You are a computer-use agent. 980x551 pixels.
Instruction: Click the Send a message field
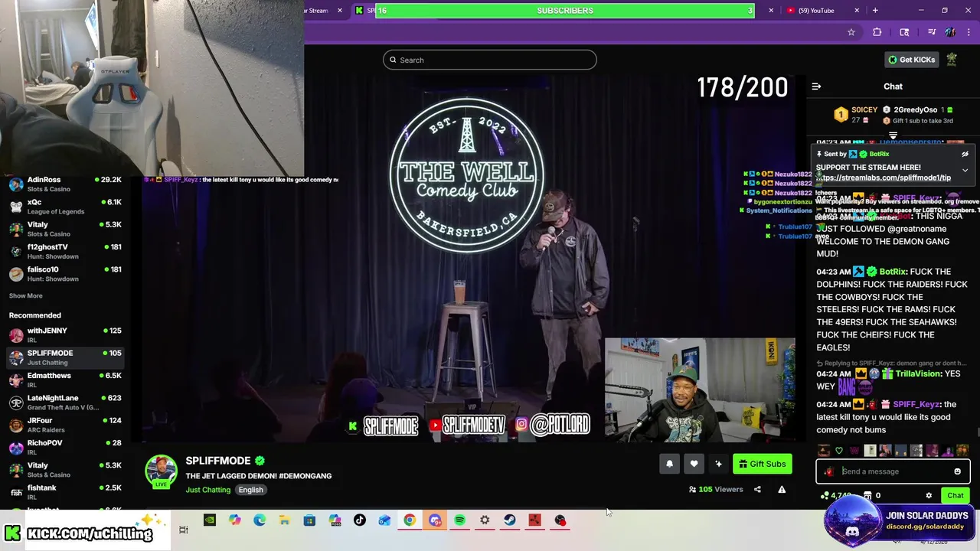pos(893,471)
